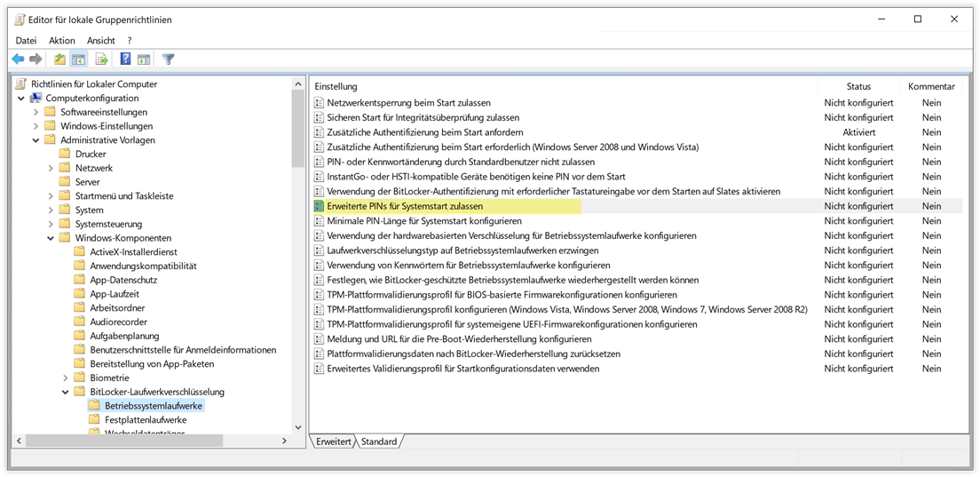The height and width of the screenshot is (477, 980).
Task: Click the Back arrow toolbar icon
Action: point(18,60)
